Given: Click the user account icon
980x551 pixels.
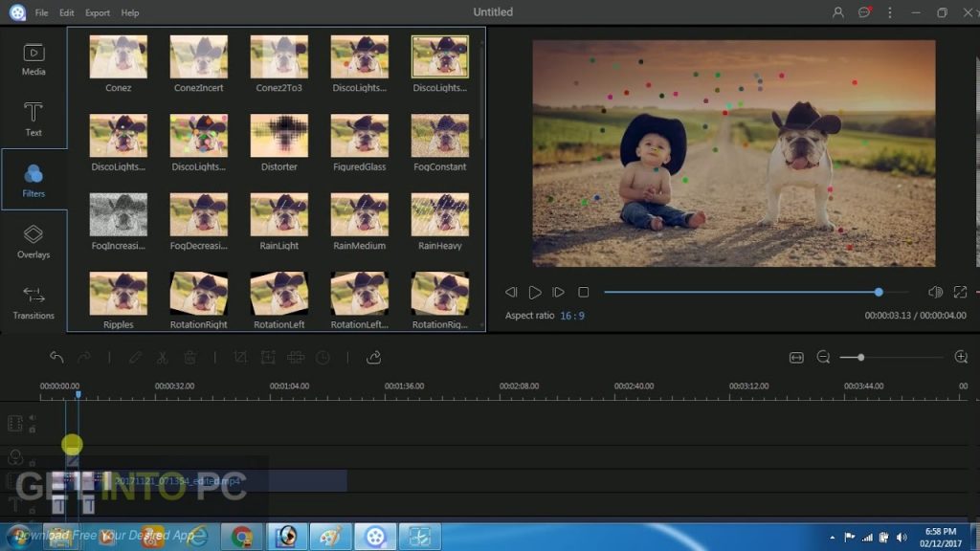Looking at the screenshot, I should (837, 12).
